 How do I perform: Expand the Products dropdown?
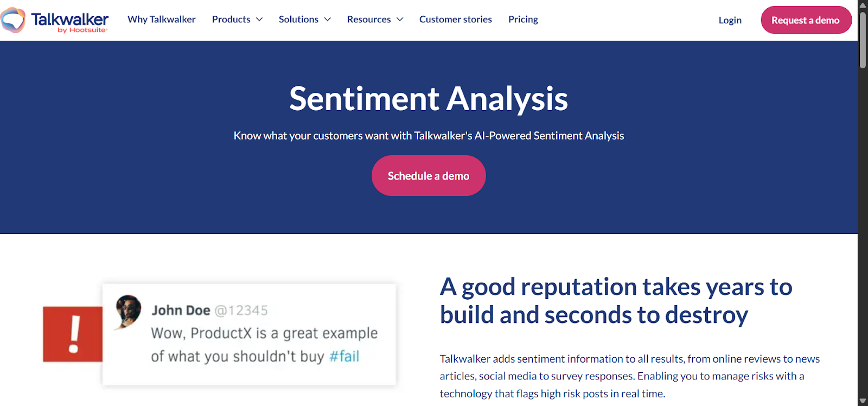(237, 19)
